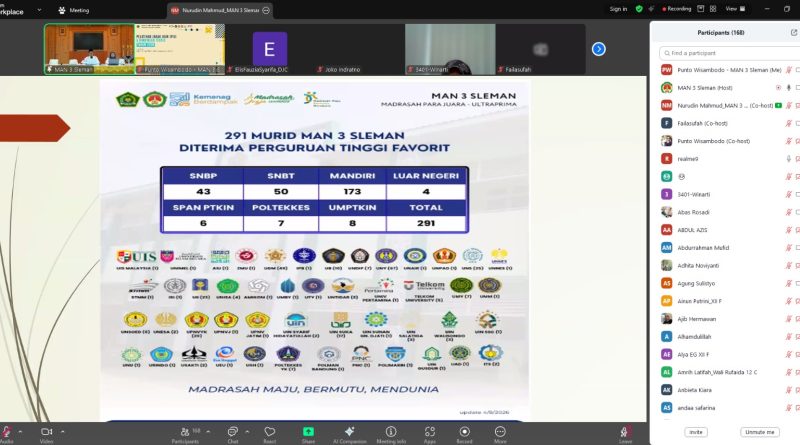Select Punto Wisambodo video thumbnail
This screenshot has height=445, width=800.
(x=180, y=49)
